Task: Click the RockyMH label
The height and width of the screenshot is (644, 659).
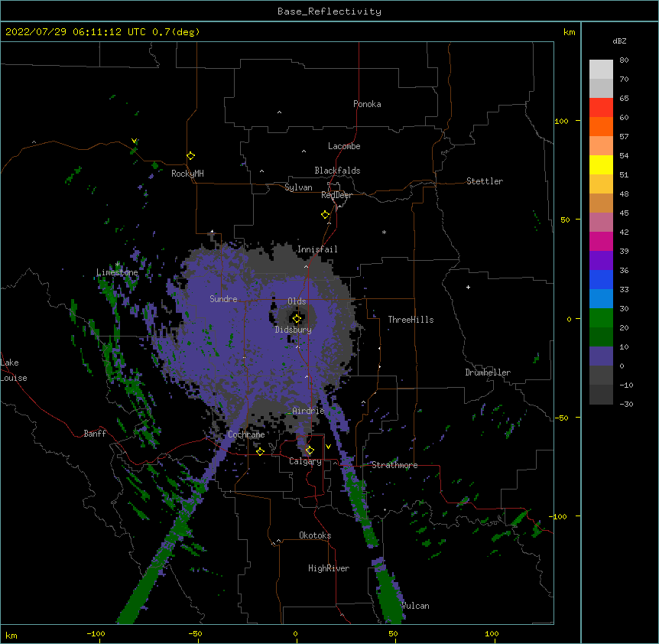Action: (x=187, y=174)
